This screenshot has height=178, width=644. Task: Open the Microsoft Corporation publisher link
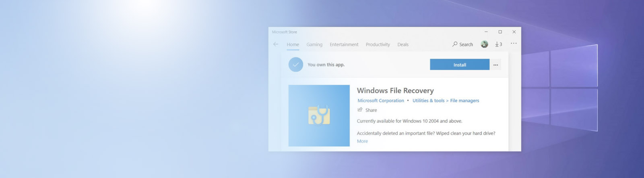(381, 101)
